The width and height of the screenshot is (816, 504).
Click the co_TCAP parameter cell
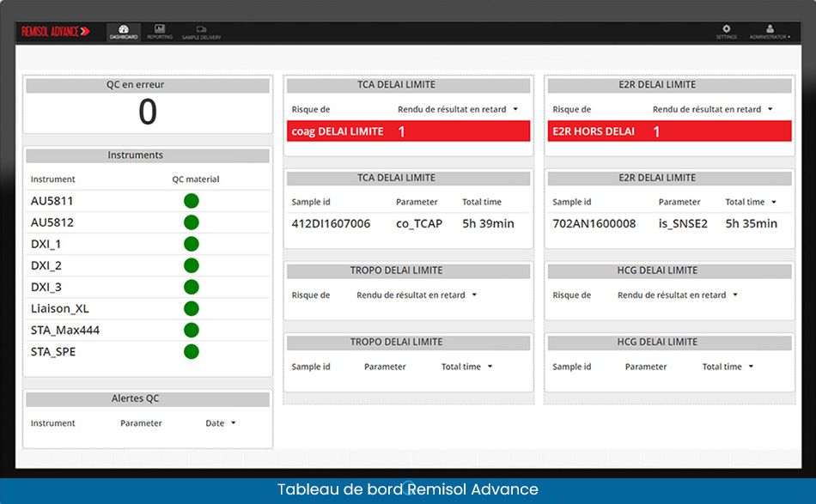click(419, 223)
